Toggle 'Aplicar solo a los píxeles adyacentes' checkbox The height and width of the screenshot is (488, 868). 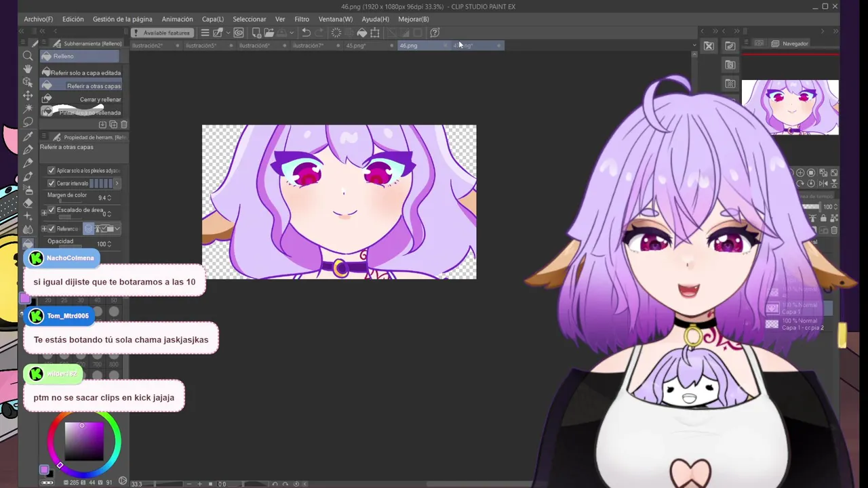click(52, 171)
